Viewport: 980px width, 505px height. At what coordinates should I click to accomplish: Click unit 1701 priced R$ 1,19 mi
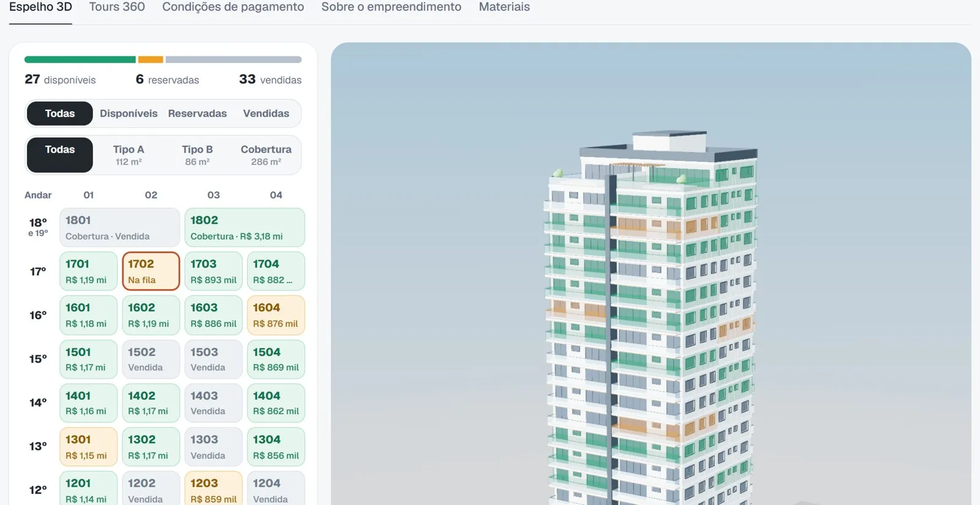click(x=88, y=271)
